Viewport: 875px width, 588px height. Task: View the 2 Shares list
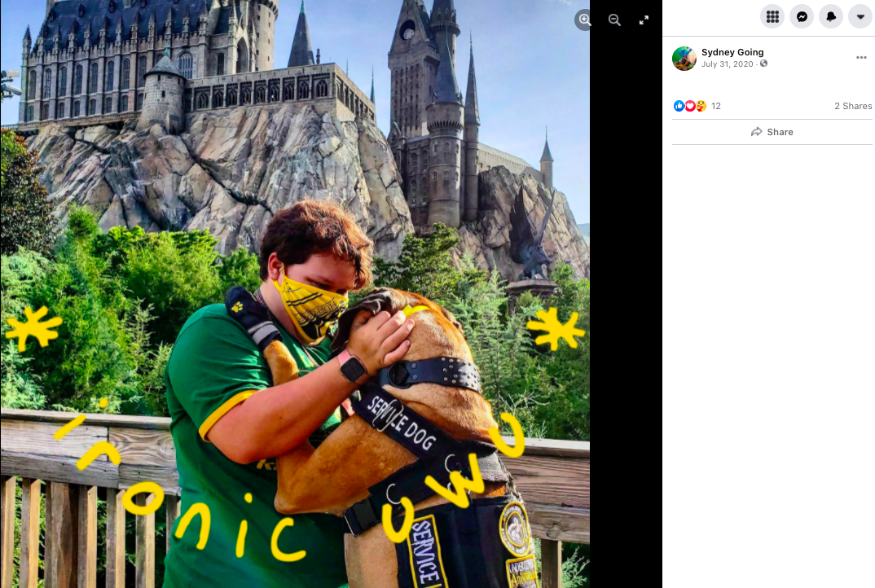pos(853,106)
